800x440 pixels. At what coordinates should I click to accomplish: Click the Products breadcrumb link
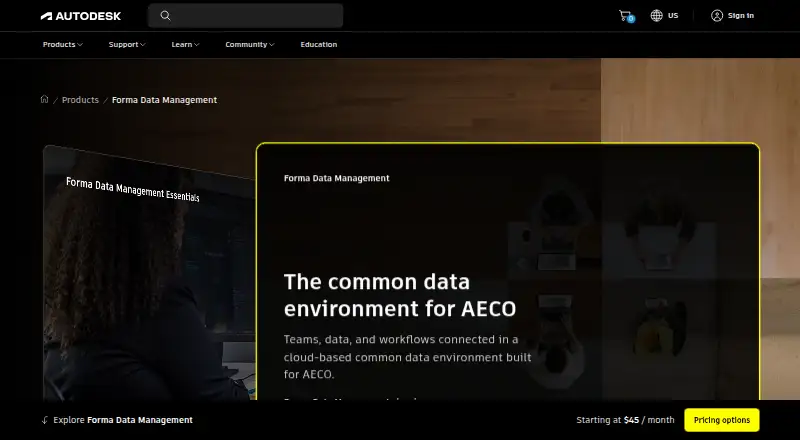[80, 100]
